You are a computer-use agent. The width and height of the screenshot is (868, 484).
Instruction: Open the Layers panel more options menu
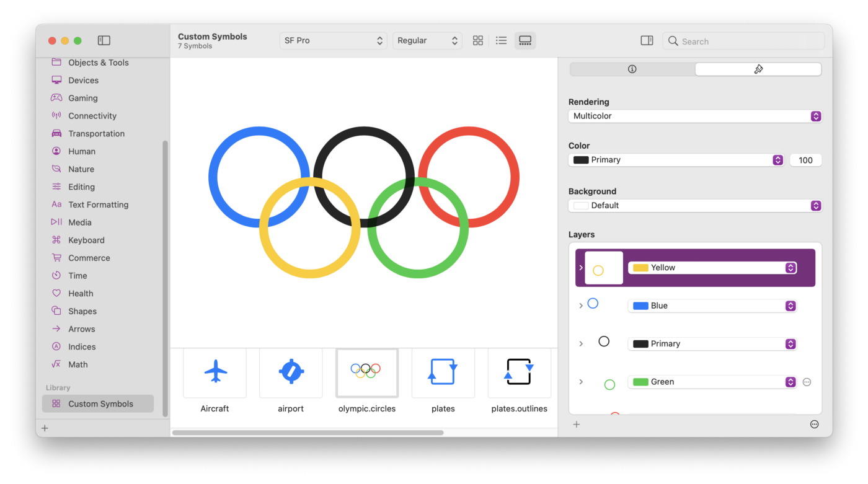[814, 425]
